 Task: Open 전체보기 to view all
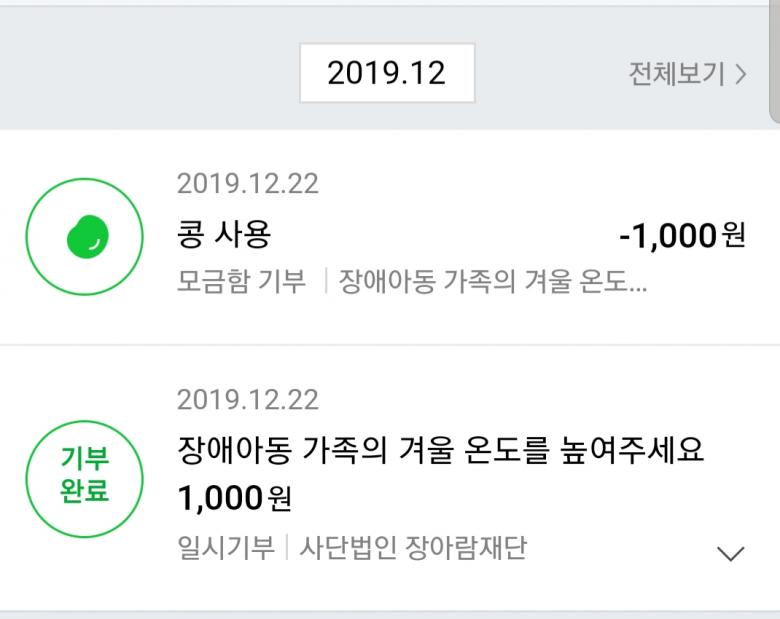(x=676, y=74)
